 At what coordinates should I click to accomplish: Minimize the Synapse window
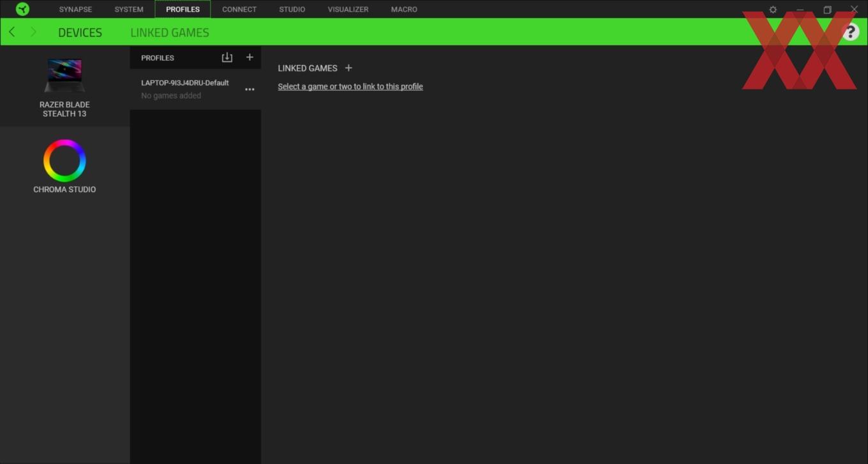[x=800, y=10]
